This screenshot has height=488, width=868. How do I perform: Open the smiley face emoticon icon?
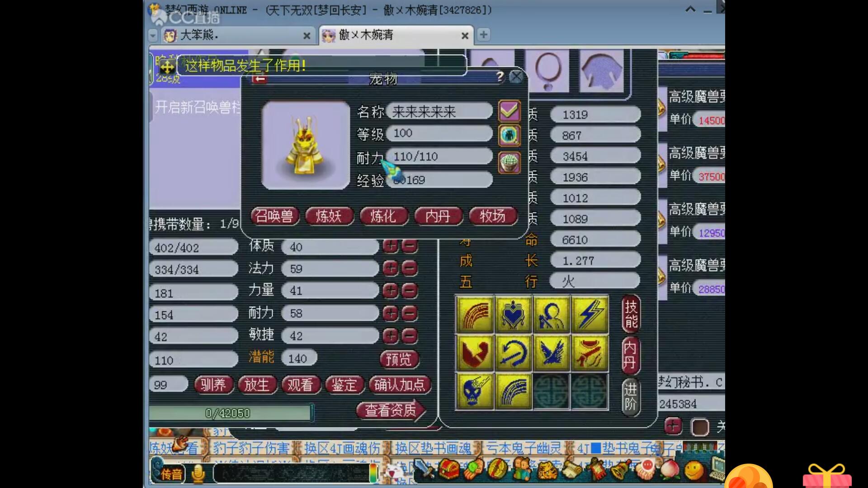[694, 471]
